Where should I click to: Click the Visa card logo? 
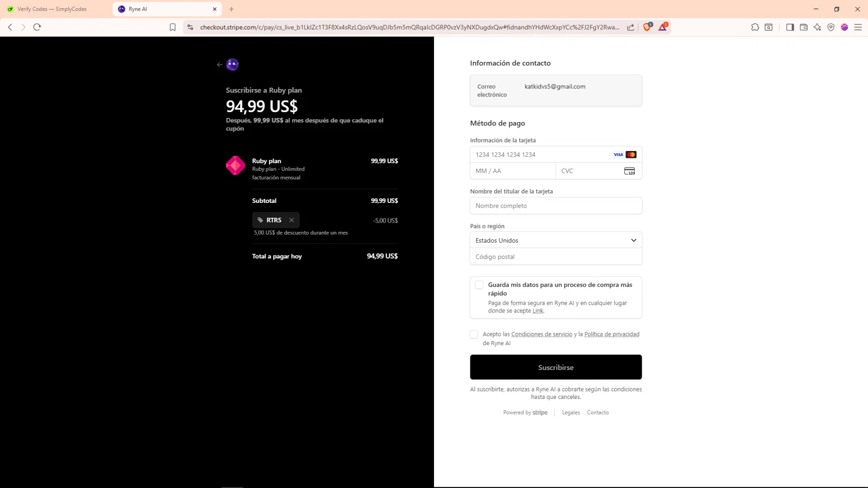[618, 154]
